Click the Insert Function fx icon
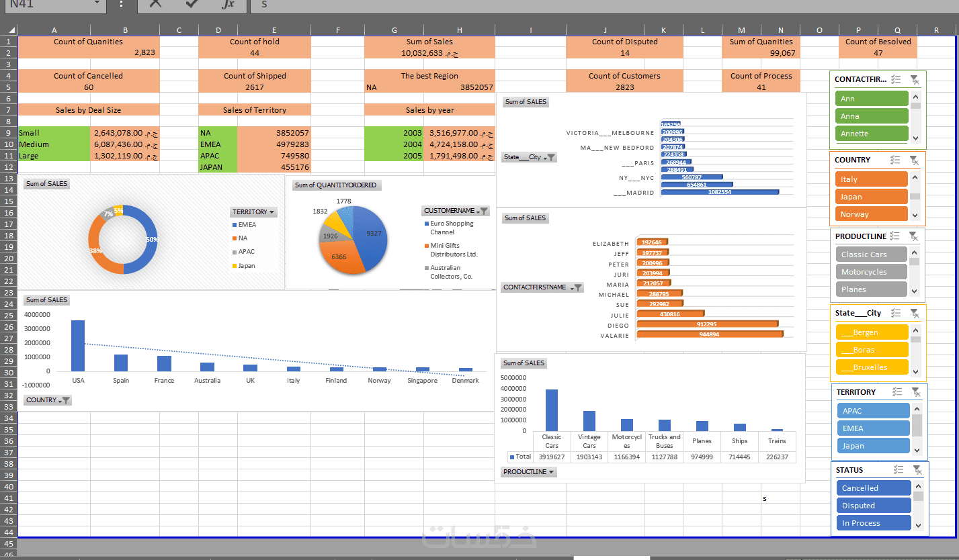 click(228, 4)
